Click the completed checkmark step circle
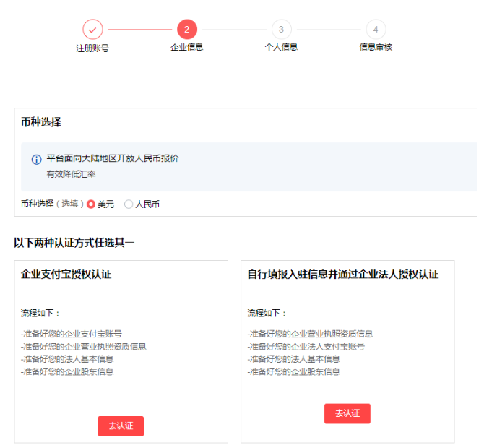Image resolution: width=484 pixels, height=448 pixels. 92,30
